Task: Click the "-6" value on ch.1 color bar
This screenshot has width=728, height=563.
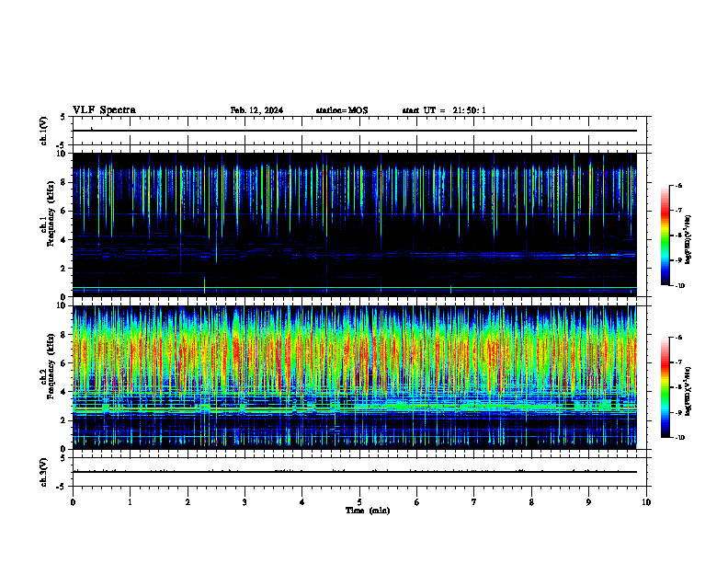Action: (678, 186)
